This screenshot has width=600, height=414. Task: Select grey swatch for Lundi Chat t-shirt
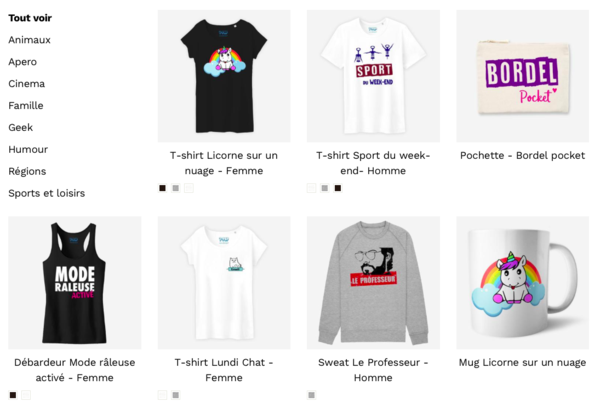(x=176, y=395)
